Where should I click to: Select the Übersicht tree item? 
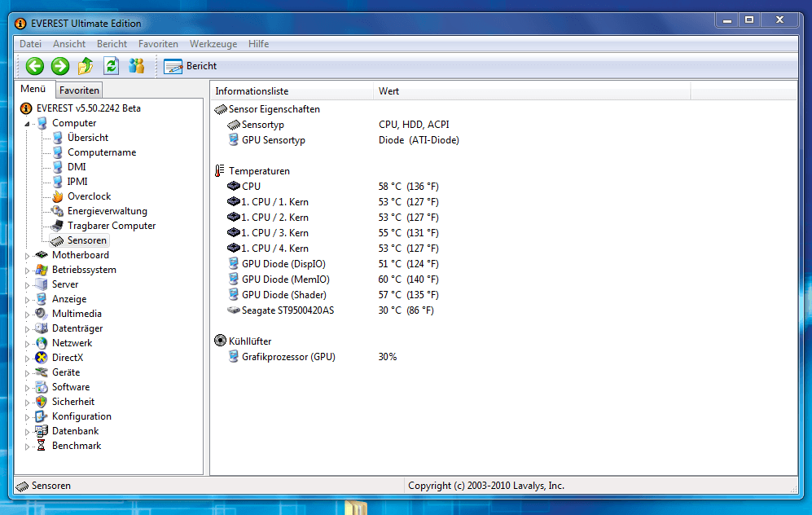[x=87, y=137]
